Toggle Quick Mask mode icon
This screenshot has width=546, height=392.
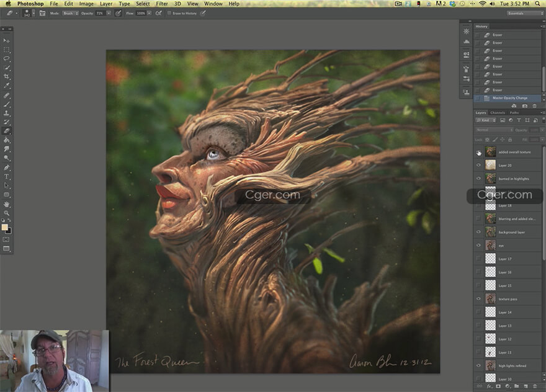6,239
